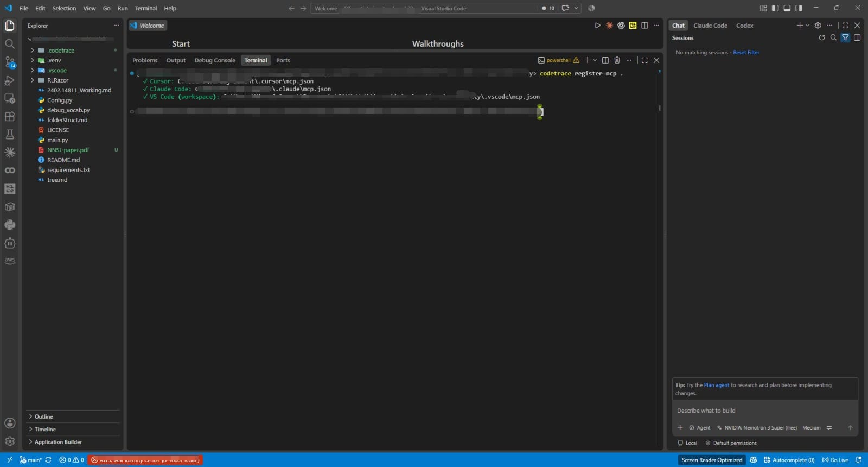Open the AWS Toolkit view
The image size is (868, 467).
point(10,261)
